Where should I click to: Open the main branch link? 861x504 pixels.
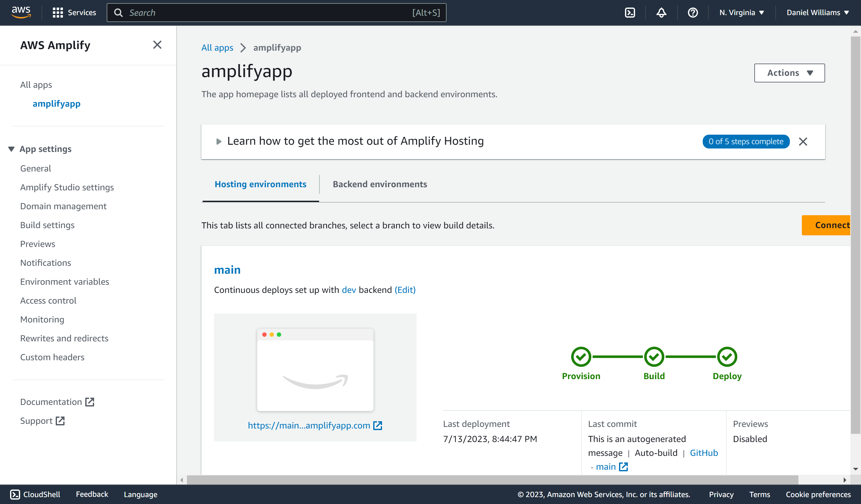[x=227, y=270]
